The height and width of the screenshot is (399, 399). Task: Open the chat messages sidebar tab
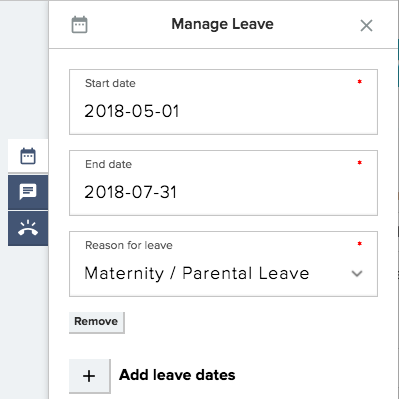click(28, 192)
